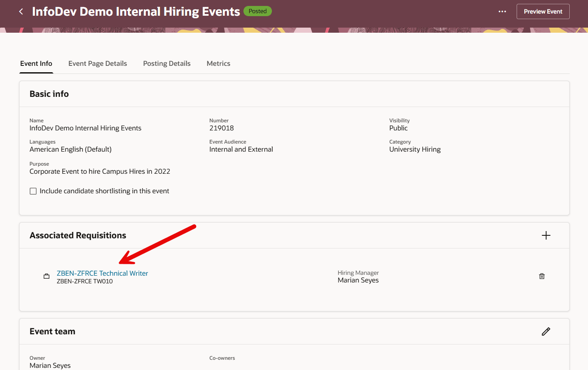Click Owner name Marian Seyes in Event team

(x=50, y=366)
